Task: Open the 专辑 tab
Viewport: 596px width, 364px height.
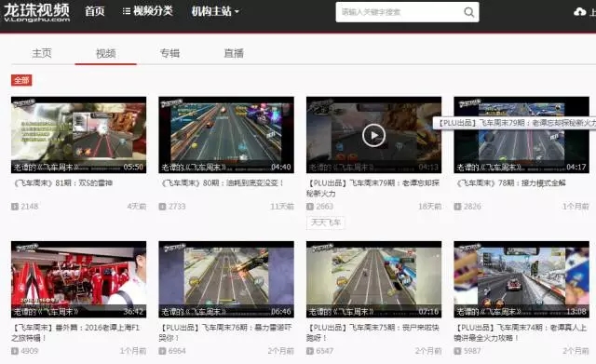Action: [169, 54]
